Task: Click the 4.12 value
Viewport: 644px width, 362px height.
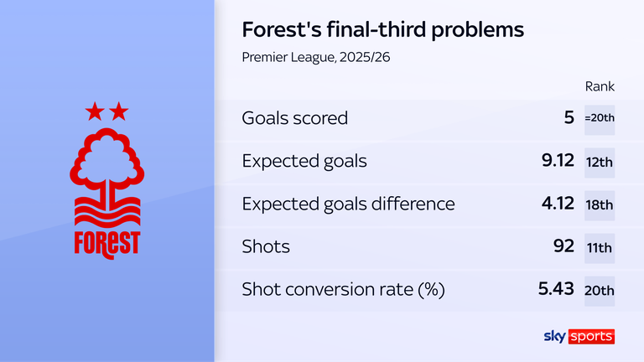Action: point(558,204)
